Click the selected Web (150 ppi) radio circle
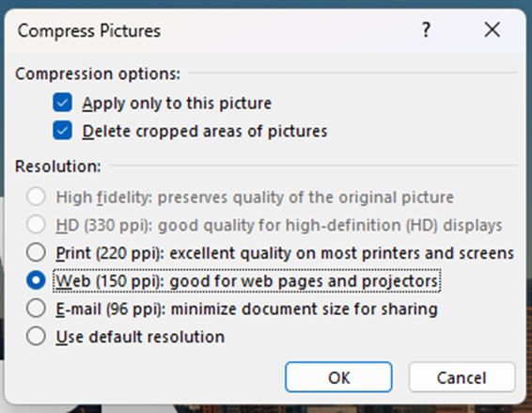532x413 pixels. [x=36, y=280]
